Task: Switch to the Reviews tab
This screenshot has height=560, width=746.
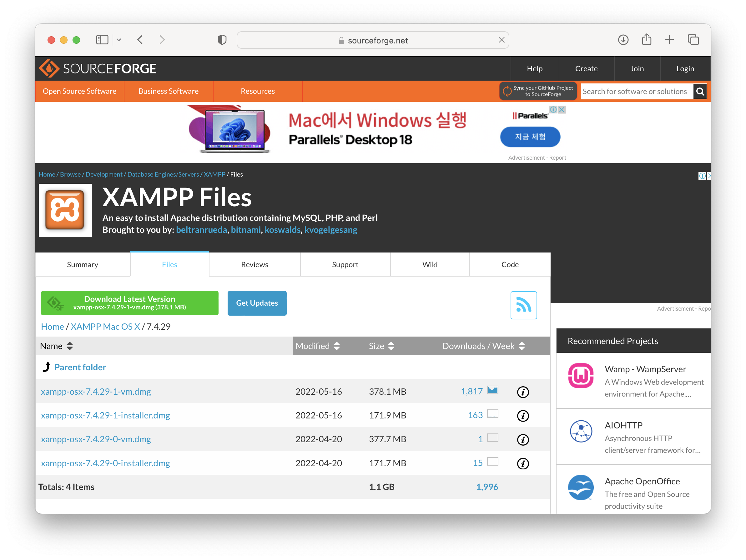Action: click(254, 265)
